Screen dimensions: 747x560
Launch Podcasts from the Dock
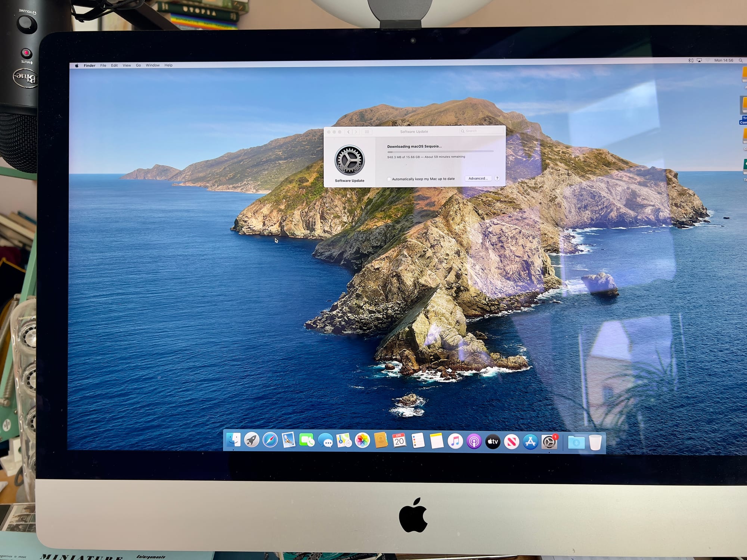(x=474, y=441)
